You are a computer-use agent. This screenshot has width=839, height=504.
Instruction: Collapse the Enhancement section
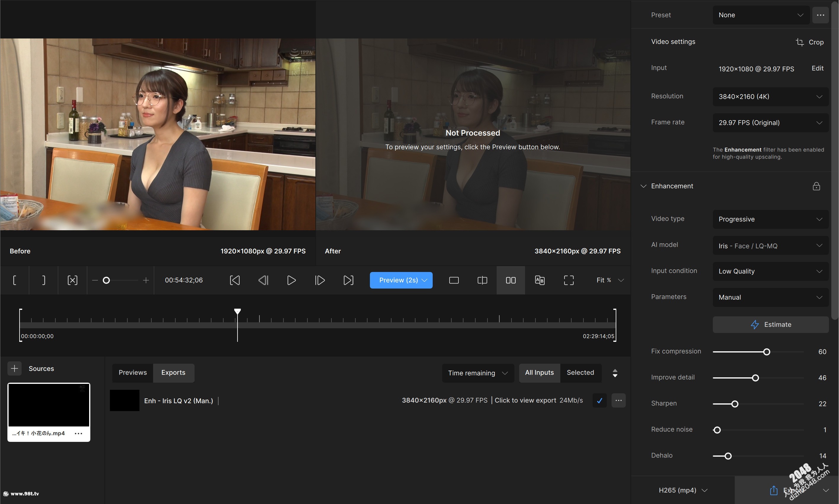point(643,186)
